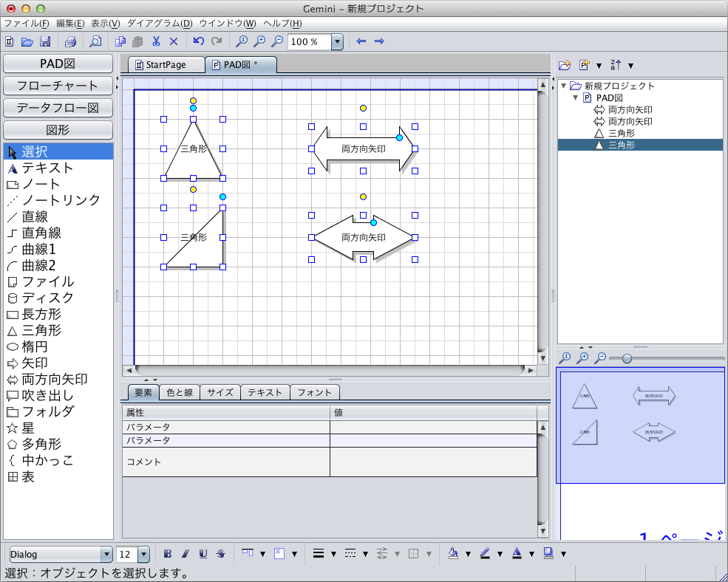
Task: Open the sort order dropdown arrow
Action: point(630,66)
